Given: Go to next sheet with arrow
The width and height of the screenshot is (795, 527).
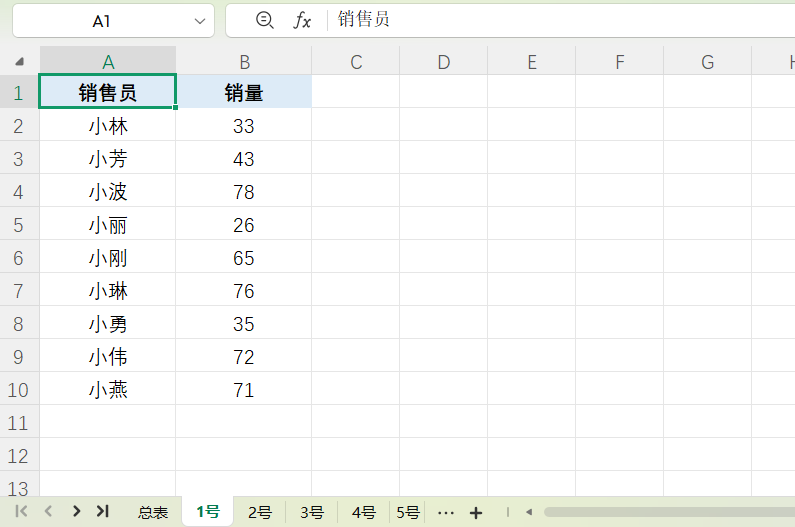Looking at the screenshot, I should 76,511.
